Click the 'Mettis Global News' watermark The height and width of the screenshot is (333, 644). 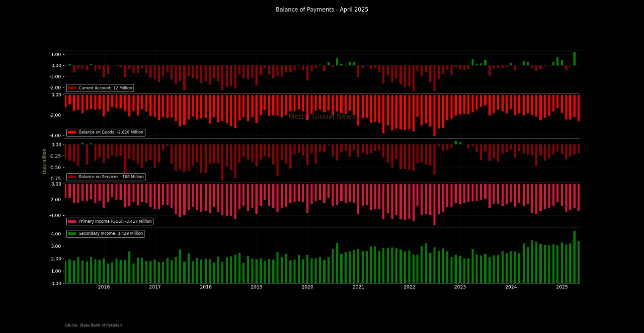click(322, 116)
